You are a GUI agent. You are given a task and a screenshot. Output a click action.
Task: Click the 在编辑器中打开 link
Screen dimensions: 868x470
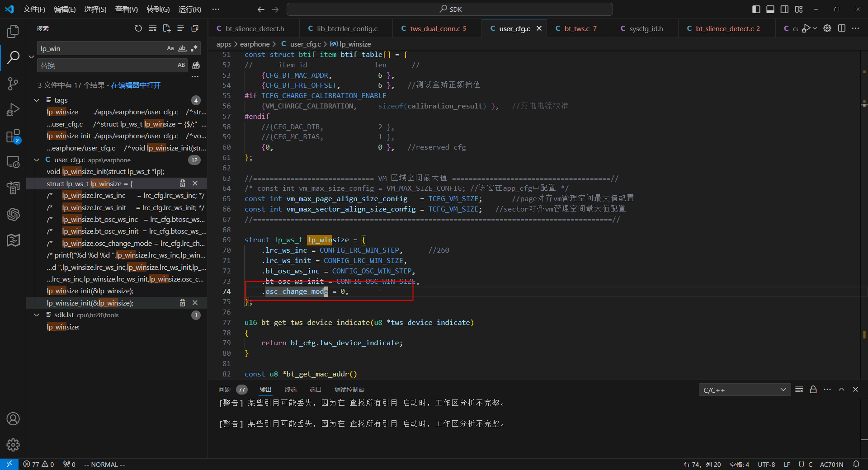136,85
